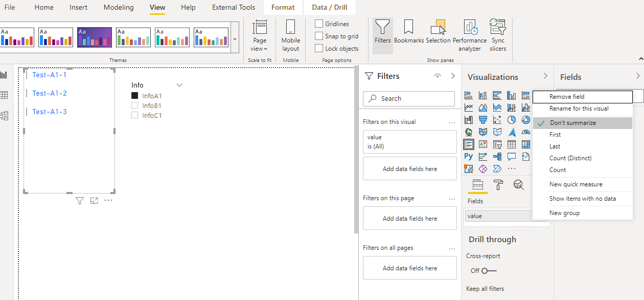Enable the Gridlines checkbox
644x300 pixels.
tap(319, 24)
